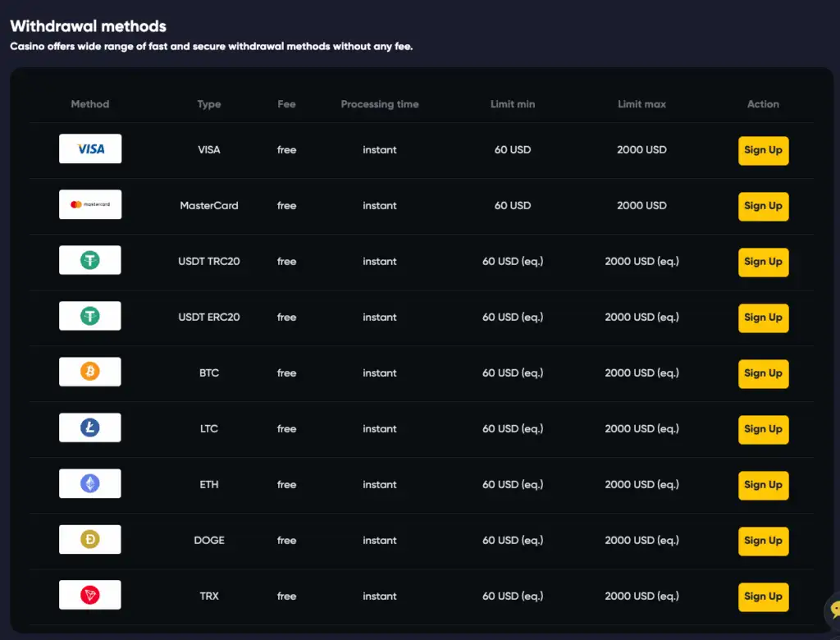The image size is (840, 640).
Task: Click the instant value in USDT TRC20 row
Action: click(380, 261)
